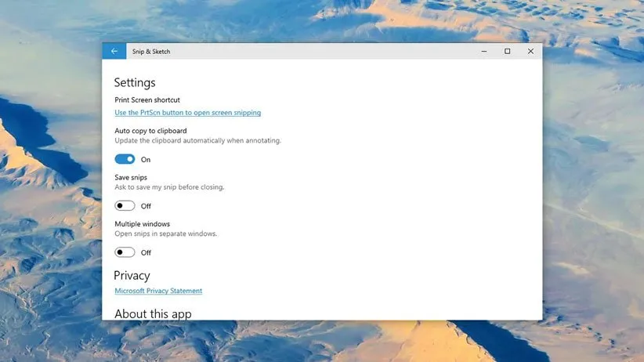Click the Save snips setting label
Screen dimensions: 644x362
pos(131,178)
